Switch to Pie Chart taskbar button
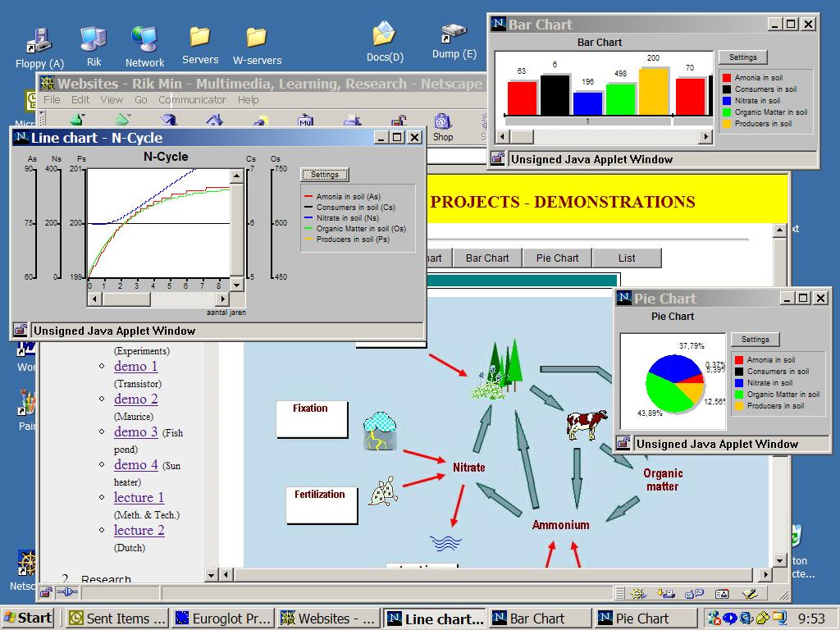The width and height of the screenshot is (840, 630). (x=646, y=619)
